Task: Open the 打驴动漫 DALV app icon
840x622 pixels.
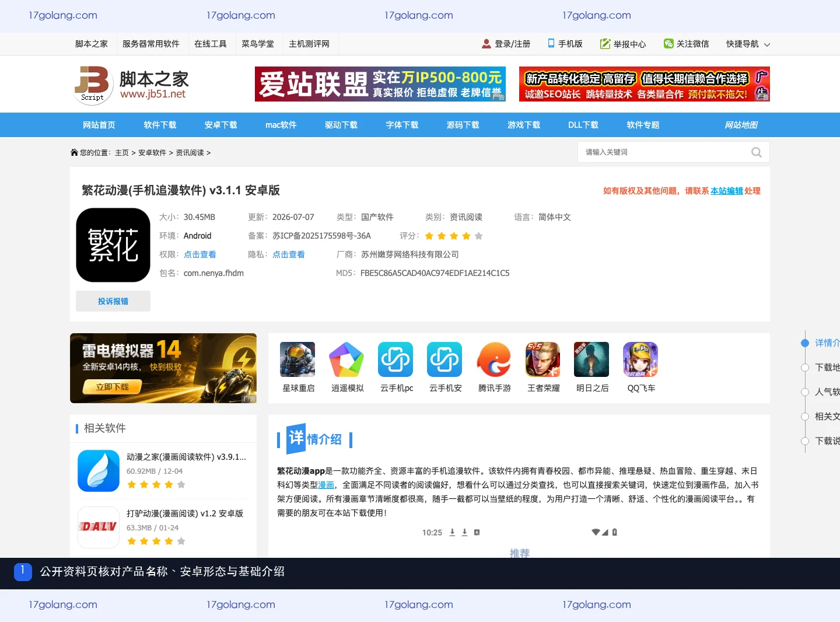Action: (x=99, y=527)
